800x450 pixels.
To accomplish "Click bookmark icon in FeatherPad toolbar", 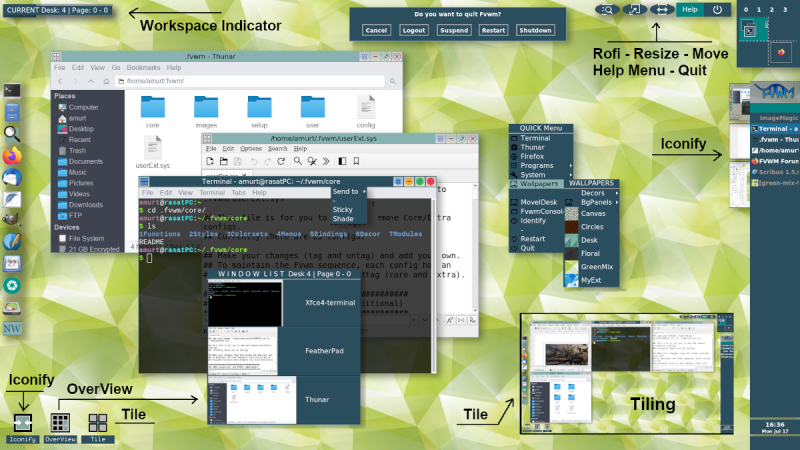I will click(356, 161).
